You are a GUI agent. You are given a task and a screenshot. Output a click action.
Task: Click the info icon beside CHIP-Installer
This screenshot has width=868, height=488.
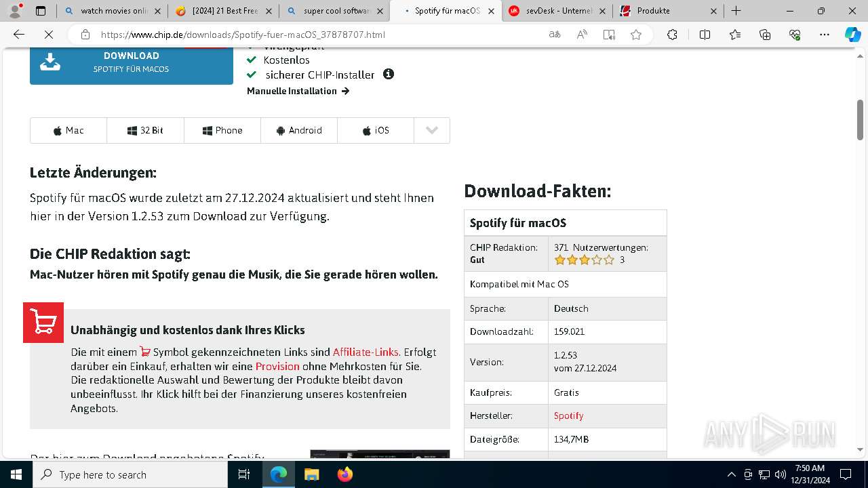[389, 74]
